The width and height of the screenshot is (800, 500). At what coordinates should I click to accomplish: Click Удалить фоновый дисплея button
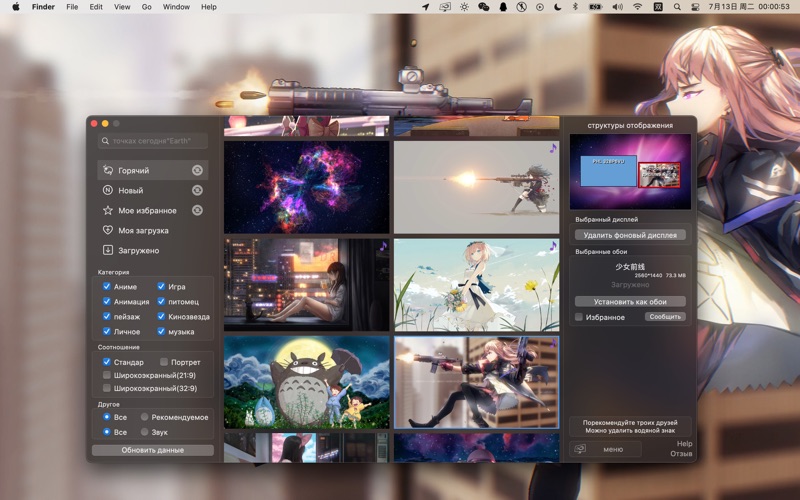[x=630, y=235]
